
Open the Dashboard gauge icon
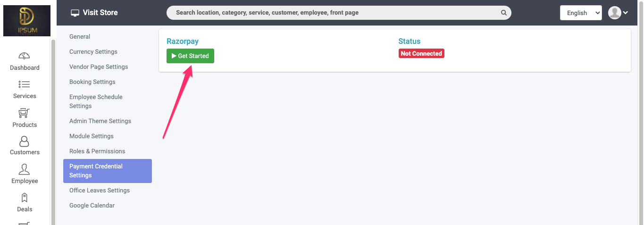click(25, 56)
